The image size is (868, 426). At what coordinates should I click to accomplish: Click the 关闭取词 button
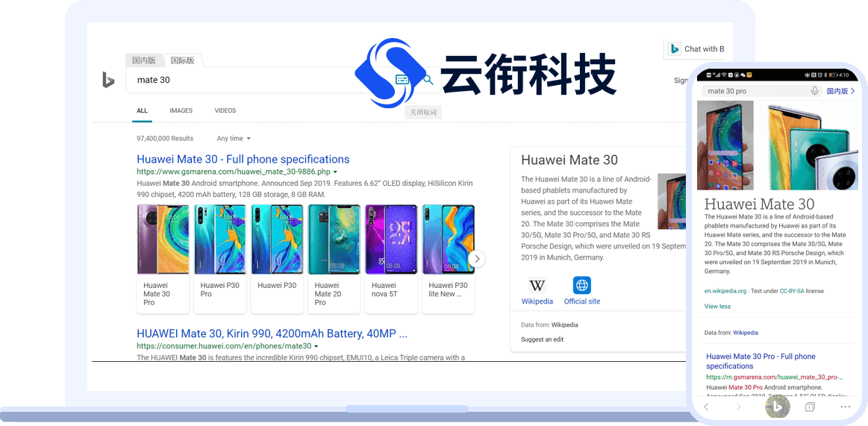click(423, 113)
